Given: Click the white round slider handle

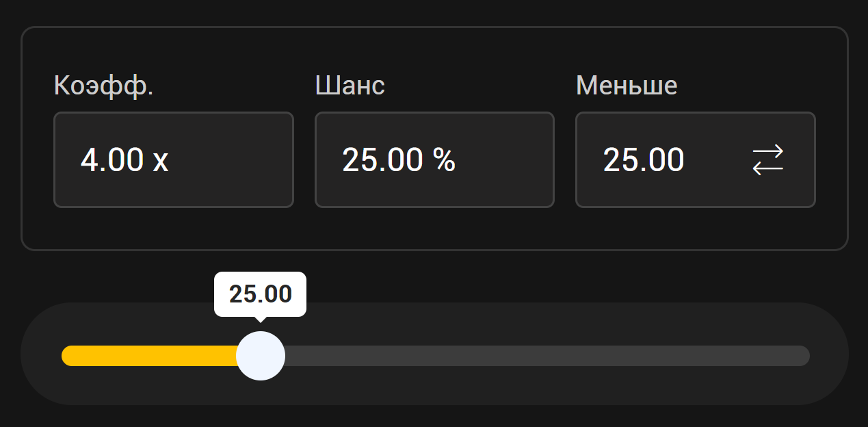Looking at the screenshot, I should pyautogui.click(x=261, y=356).
